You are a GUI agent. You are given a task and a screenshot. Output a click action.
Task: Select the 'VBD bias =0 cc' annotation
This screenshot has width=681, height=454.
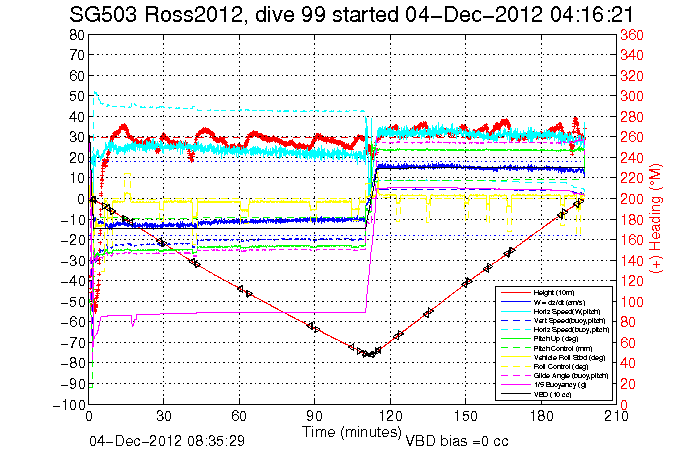click(x=456, y=441)
